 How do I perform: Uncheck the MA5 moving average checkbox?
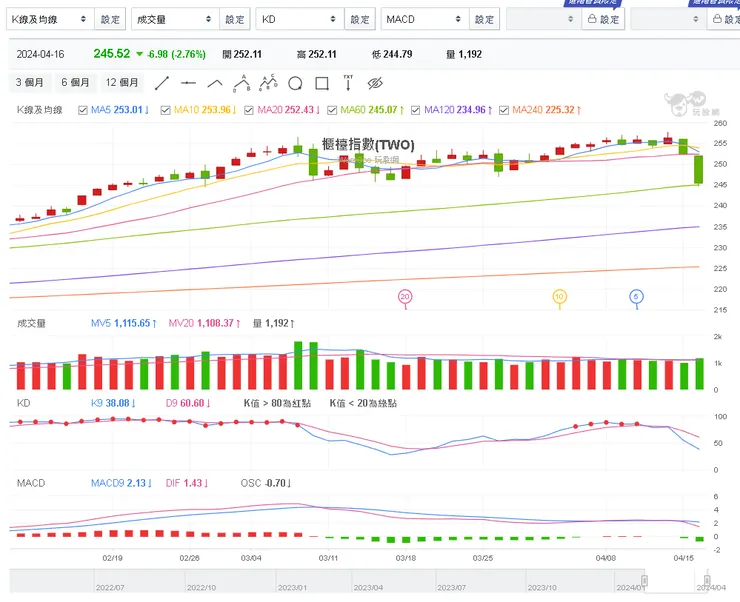(x=83, y=110)
